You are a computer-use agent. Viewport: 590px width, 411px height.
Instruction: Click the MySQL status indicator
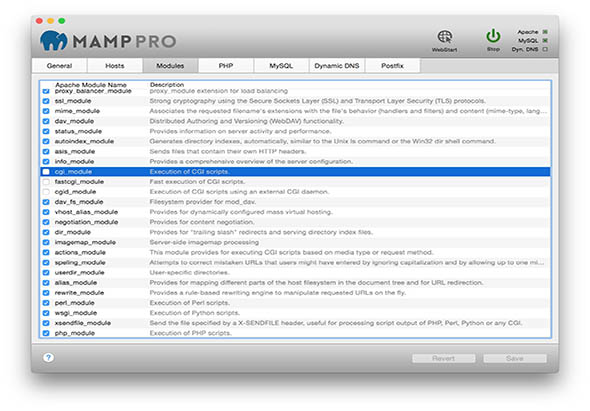click(545, 41)
